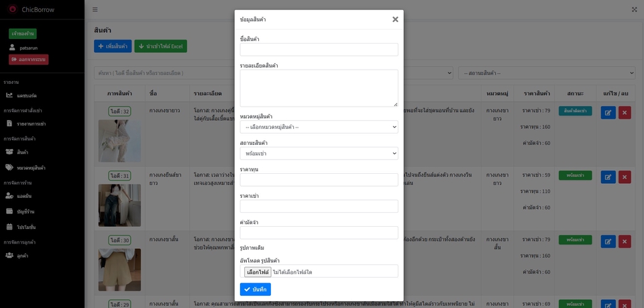Delete product ไอดี 30 with red X

[x=625, y=242]
